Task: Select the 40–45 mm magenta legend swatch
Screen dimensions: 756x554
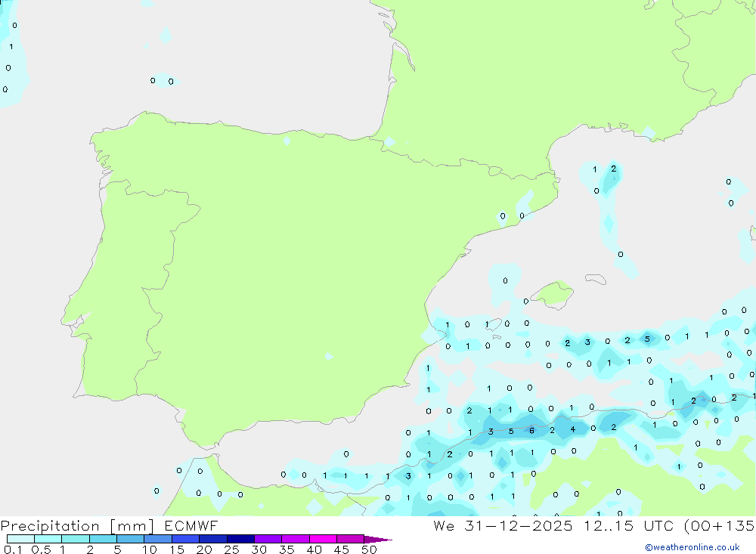Action: tap(323, 539)
